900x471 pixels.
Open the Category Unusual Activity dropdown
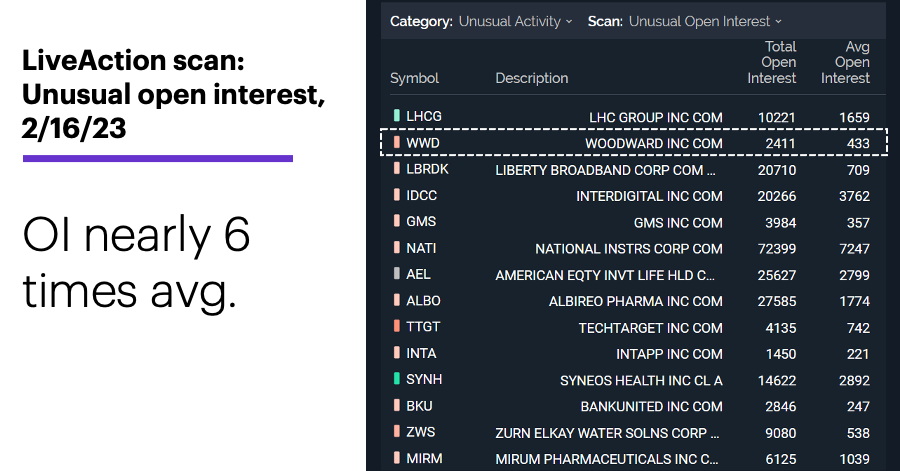[x=515, y=21]
